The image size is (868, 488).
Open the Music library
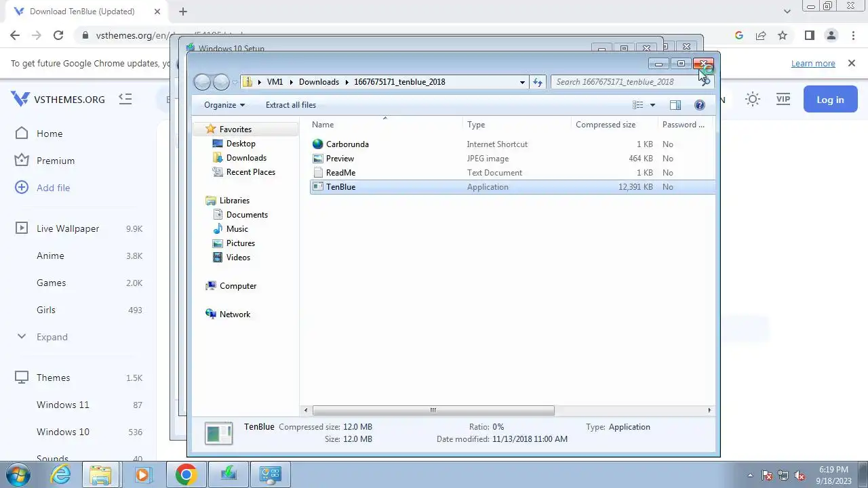click(x=237, y=229)
